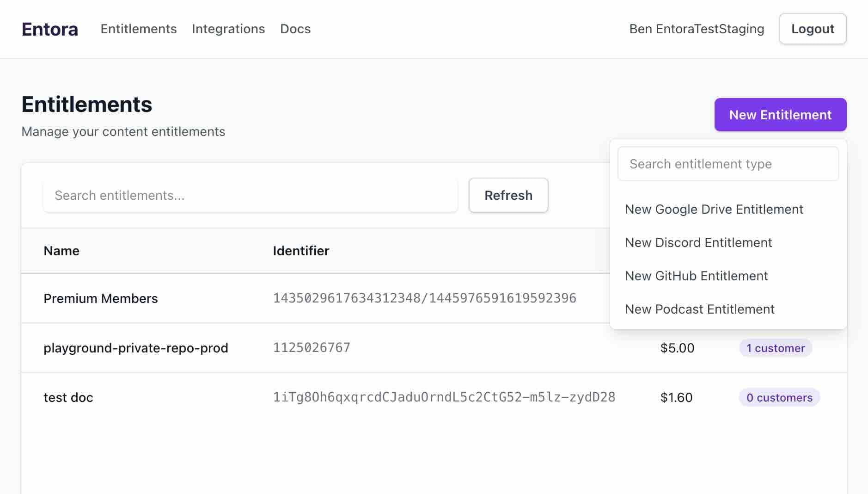The width and height of the screenshot is (868, 494).
Task: Click the Entora logo
Action: point(50,29)
